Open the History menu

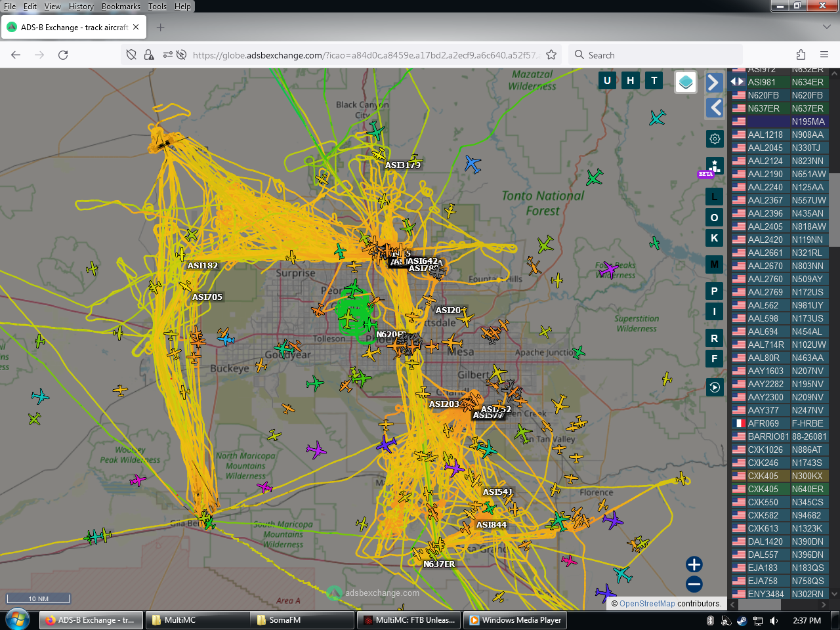pos(81,7)
